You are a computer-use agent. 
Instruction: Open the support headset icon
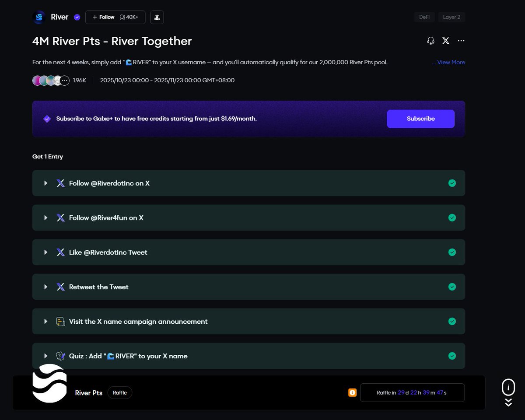coord(430,41)
